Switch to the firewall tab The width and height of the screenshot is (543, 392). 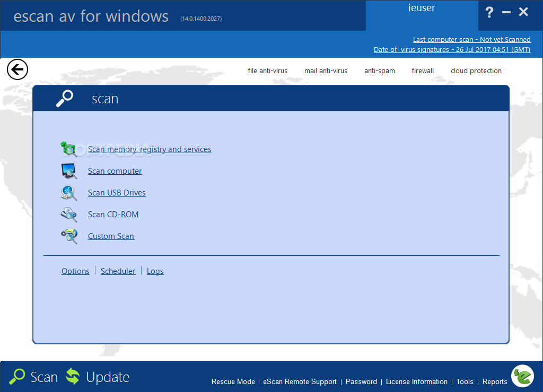click(423, 70)
